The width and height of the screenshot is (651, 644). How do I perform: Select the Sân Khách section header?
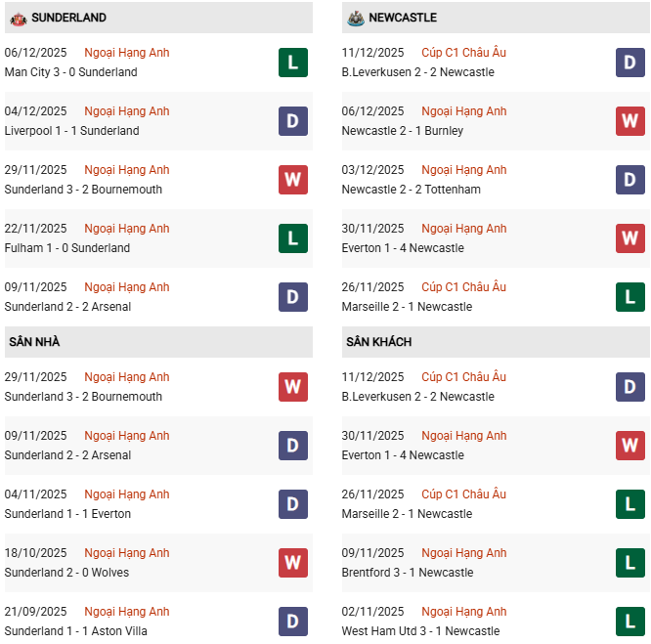378,342
